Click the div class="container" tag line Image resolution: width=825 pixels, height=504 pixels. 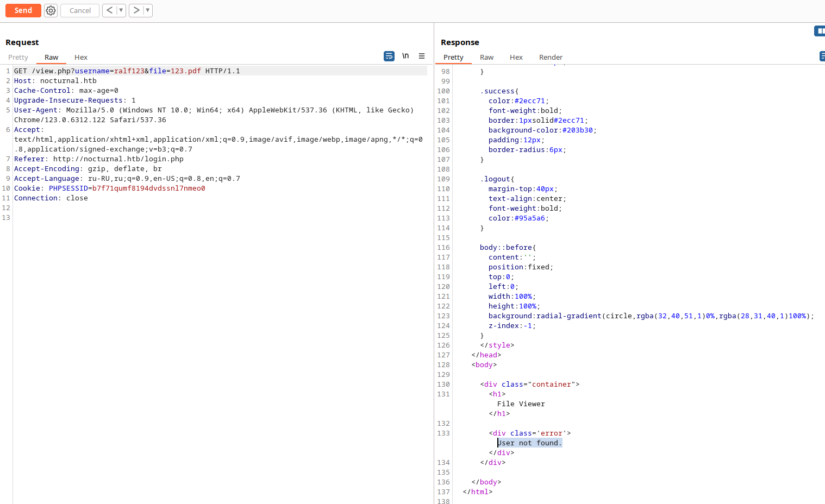coord(530,385)
